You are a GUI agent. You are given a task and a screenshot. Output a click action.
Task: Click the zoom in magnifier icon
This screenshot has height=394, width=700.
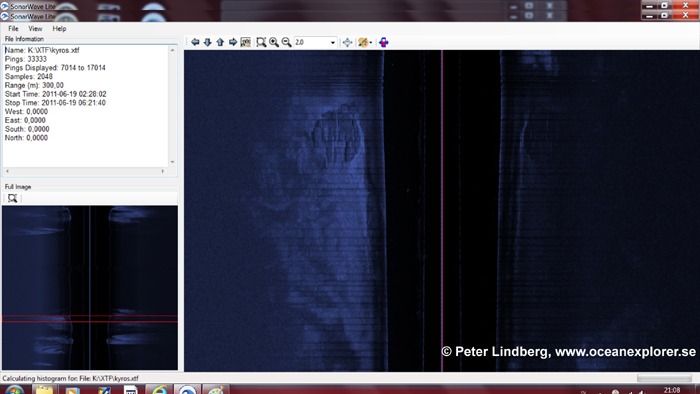pyautogui.click(x=274, y=42)
